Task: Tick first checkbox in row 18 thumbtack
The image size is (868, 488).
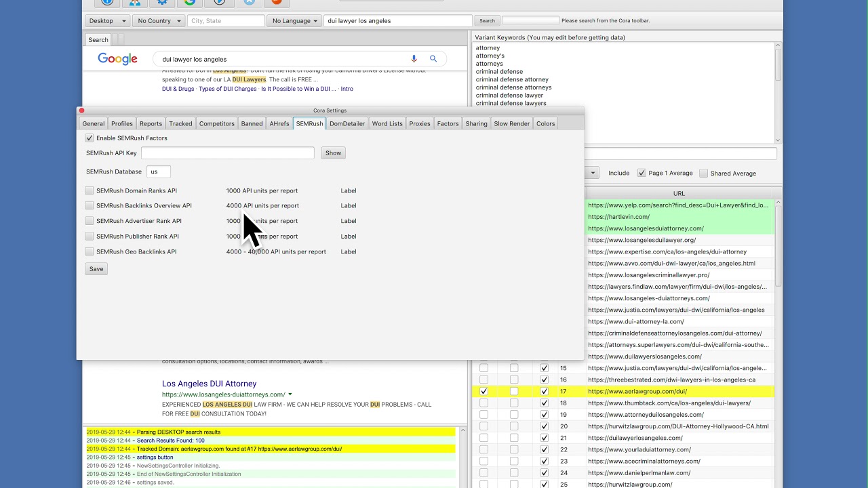Action: [x=484, y=403]
